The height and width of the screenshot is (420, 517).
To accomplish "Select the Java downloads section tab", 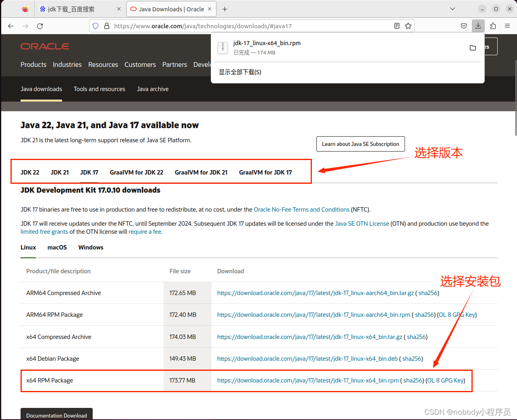I will pyautogui.click(x=41, y=89).
